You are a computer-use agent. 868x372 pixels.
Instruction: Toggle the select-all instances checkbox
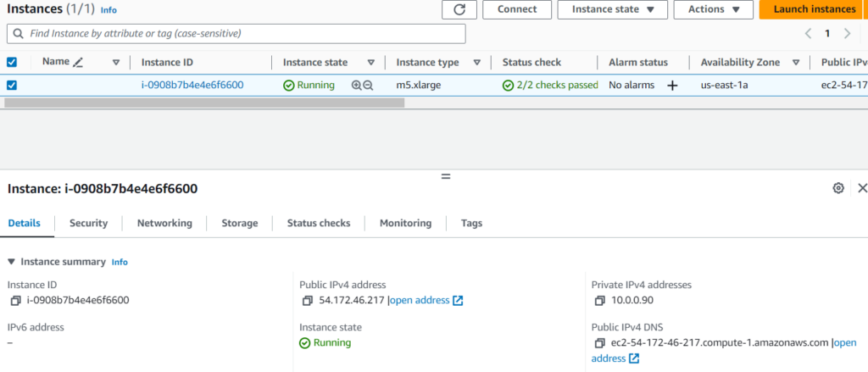(12, 62)
